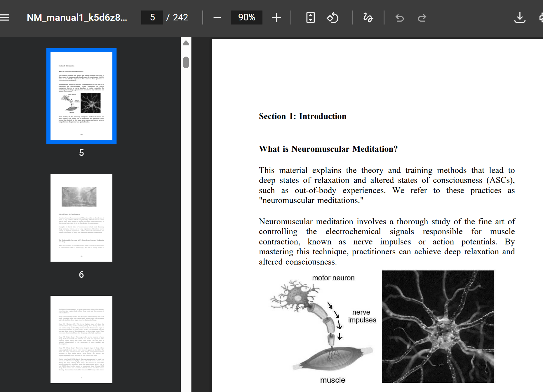Click the zoom level field showing 90%
This screenshot has width=543, height=392.
[x=246, y=17]
